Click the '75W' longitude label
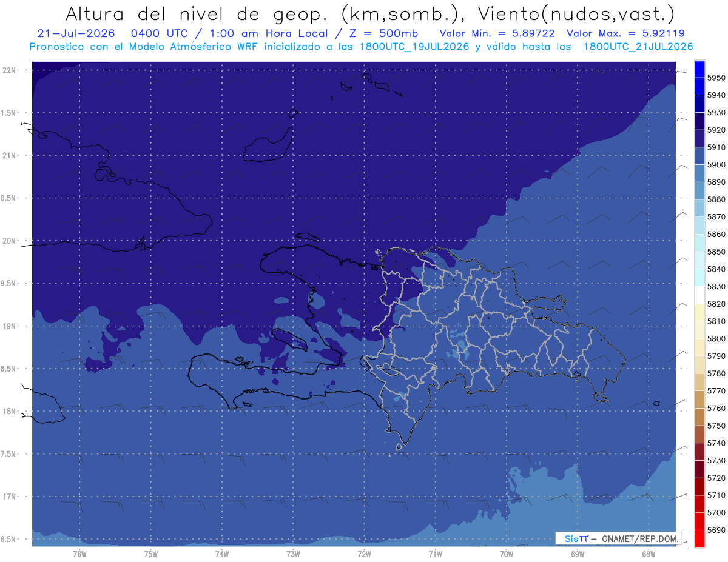The image size is (728, 562). point(150,554)
